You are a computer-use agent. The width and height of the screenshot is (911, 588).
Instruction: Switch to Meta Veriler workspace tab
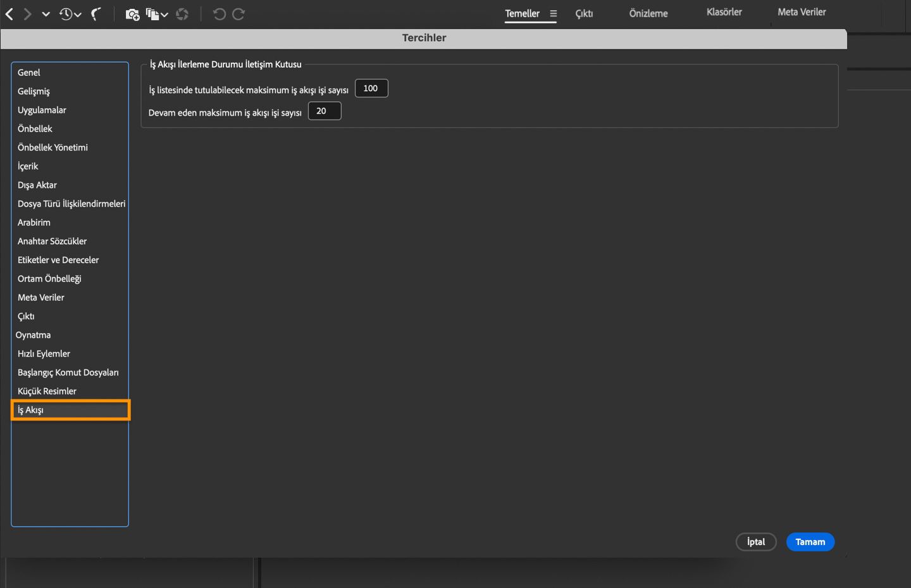click(x=802, y=12)
